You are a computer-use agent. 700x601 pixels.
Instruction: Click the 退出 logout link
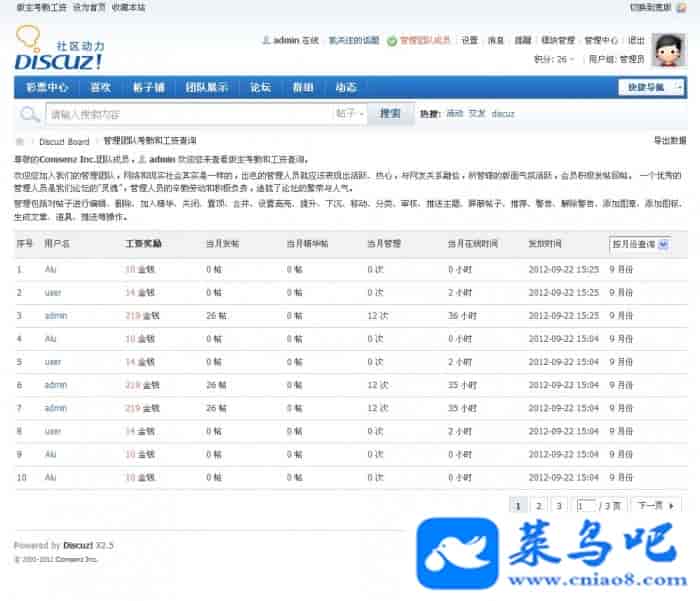click(x=636, y=41)
